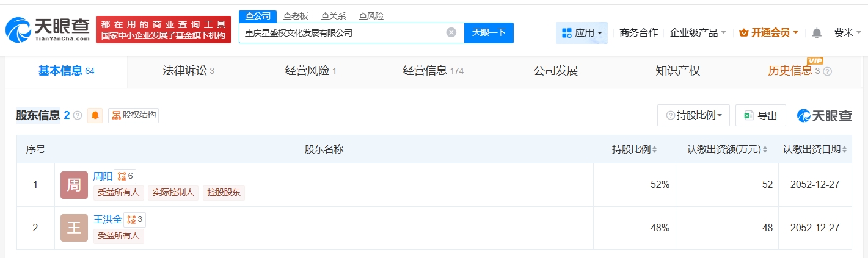This screenshot has height=258, width=868.
Task: Export shareholder data with 导出 button
Action: pyautogui.click(x=760, y=115)
